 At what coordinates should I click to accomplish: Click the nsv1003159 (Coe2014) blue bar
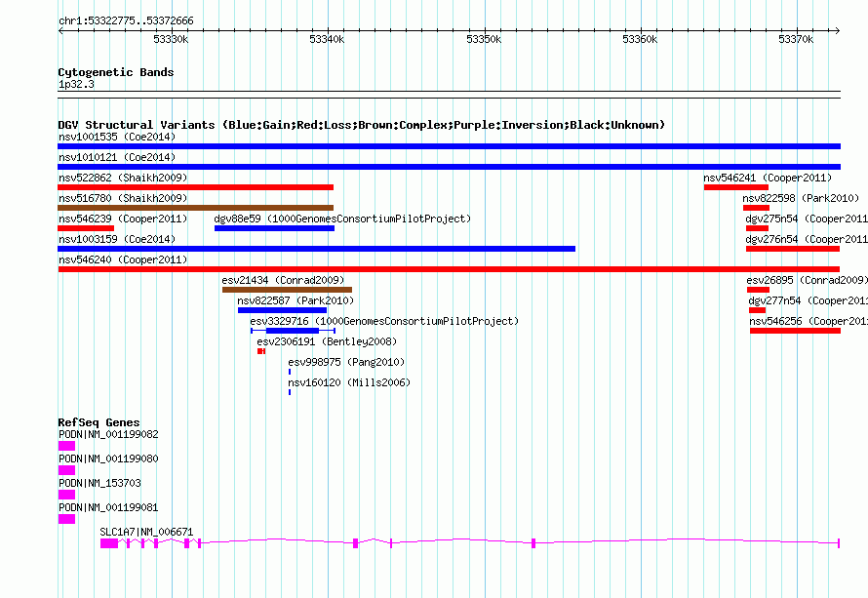click(x=317, y=249)
